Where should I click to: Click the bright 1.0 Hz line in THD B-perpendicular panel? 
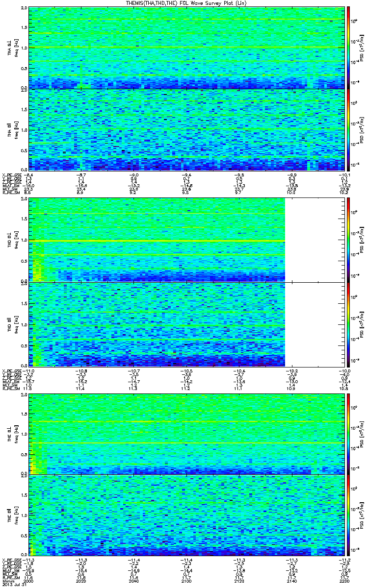pos(157,241)
